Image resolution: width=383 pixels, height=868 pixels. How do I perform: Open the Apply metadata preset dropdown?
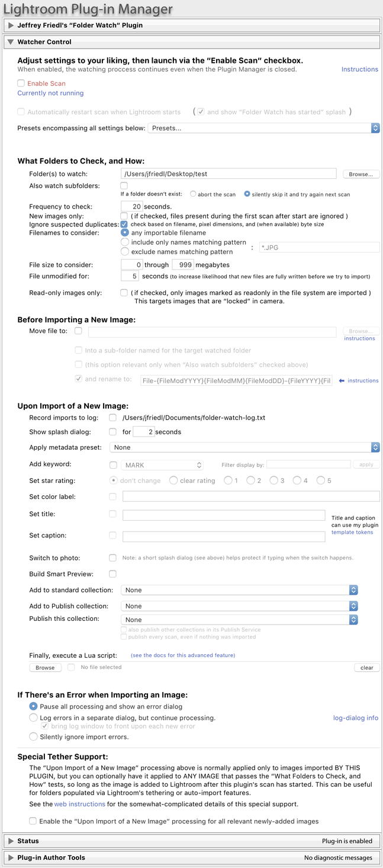point(245,447)
